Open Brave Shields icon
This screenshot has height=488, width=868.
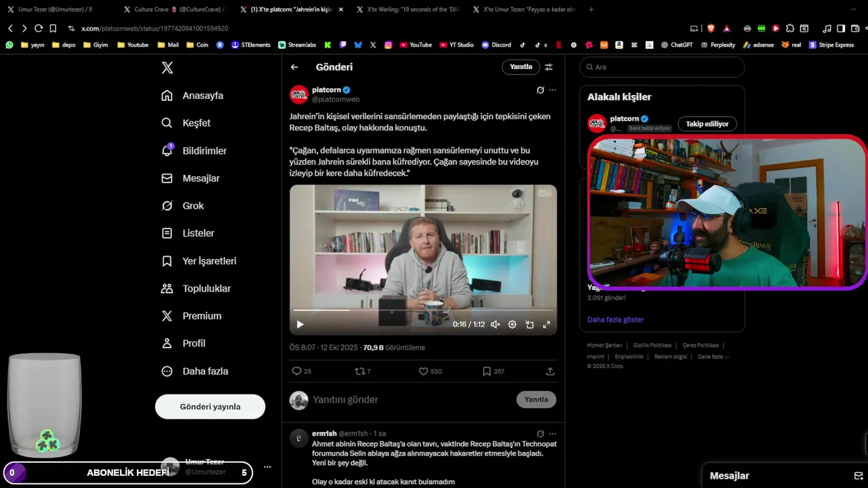tap(711, 28)
